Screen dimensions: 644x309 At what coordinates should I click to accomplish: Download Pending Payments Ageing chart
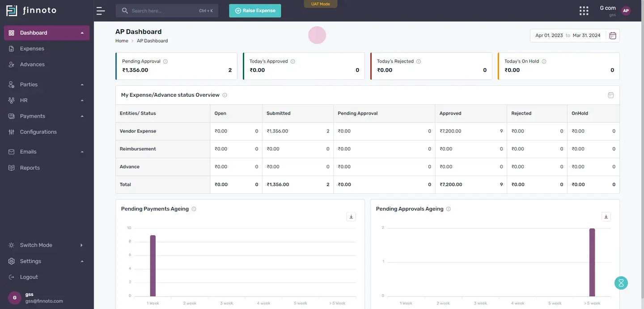click(351, 217)
